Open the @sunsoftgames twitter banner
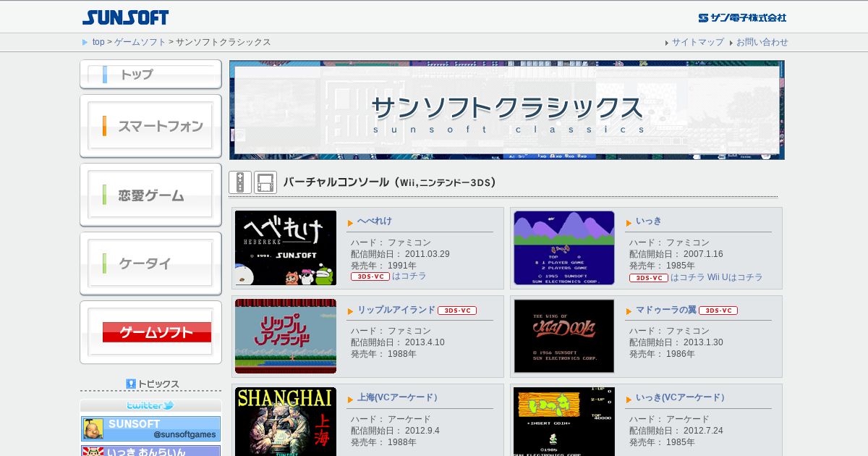The image size is (868, 456). [150, 428]
